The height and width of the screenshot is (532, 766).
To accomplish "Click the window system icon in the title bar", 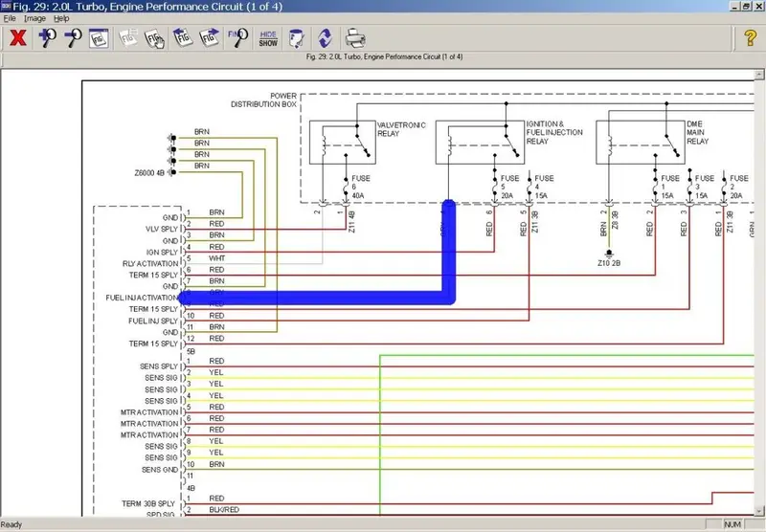I will pos(6,6).
